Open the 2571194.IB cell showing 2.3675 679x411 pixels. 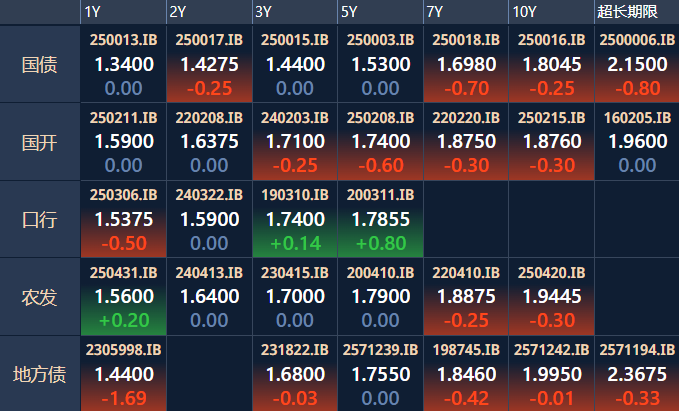point(635,375)
